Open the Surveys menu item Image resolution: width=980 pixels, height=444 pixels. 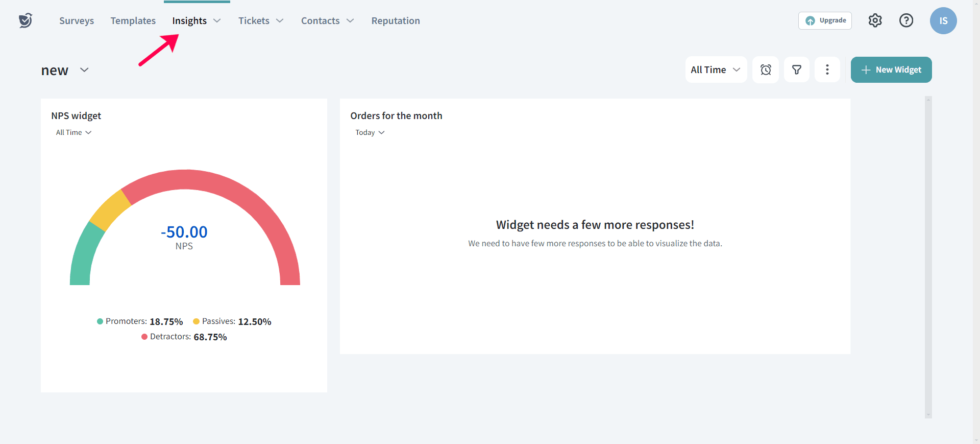coord(77,21)
